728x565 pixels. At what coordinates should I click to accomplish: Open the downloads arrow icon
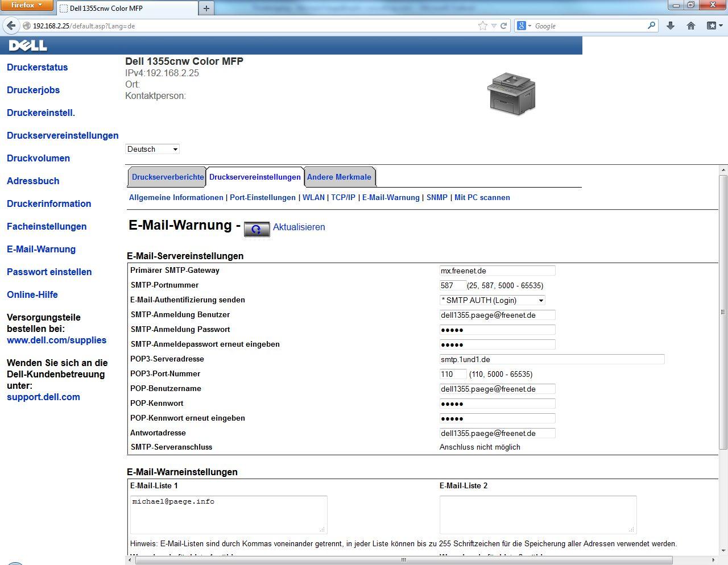[x=671, y=26]
